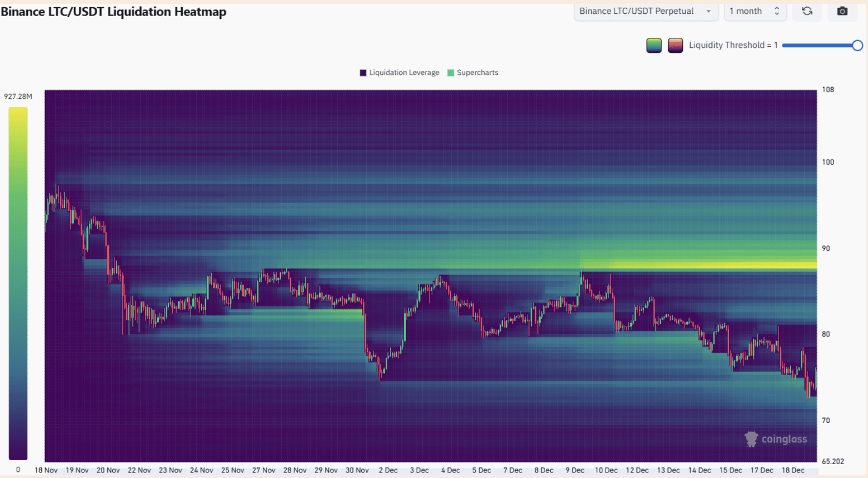Click the 19 Nov date label
The image size is (868, 478).
[77, 470]
